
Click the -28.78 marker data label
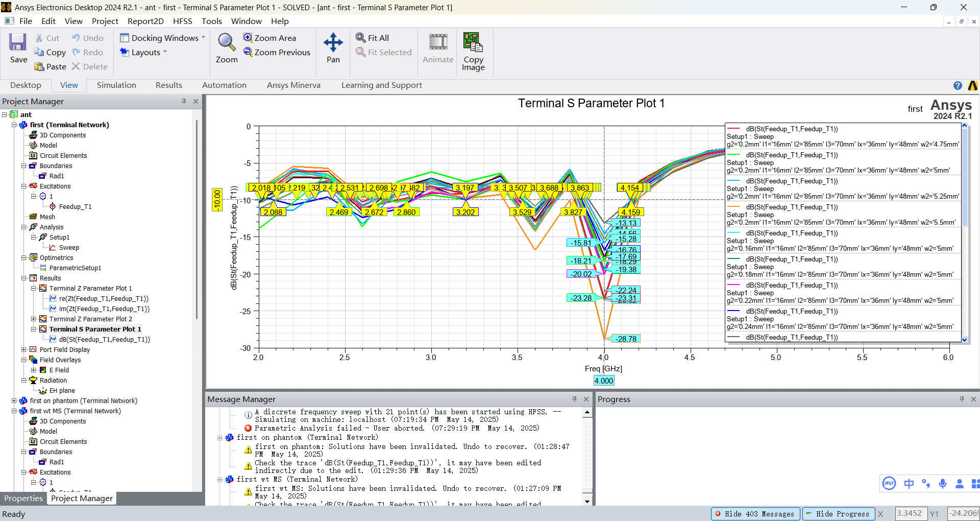625,339
